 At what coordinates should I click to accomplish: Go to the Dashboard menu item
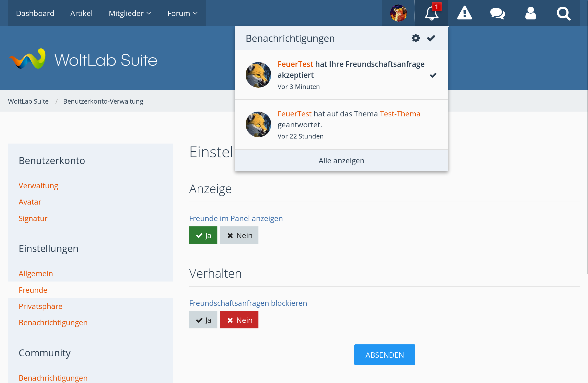(x=35, y=13)
